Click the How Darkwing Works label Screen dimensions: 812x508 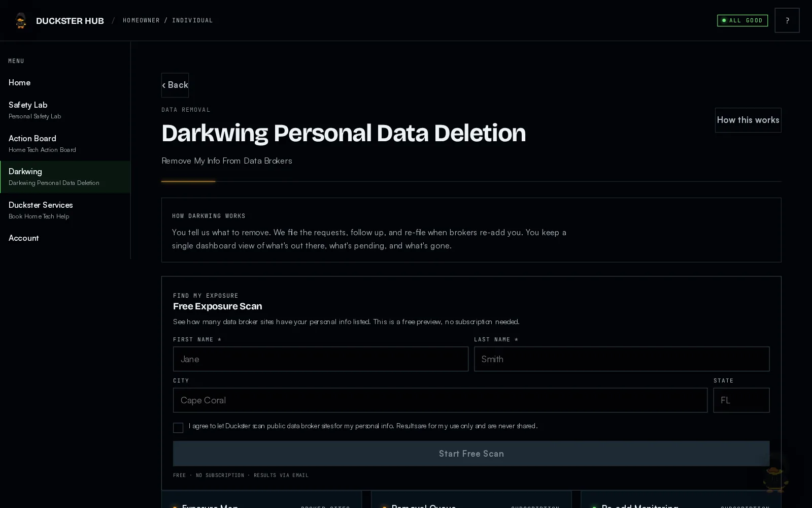pos(209,216)
